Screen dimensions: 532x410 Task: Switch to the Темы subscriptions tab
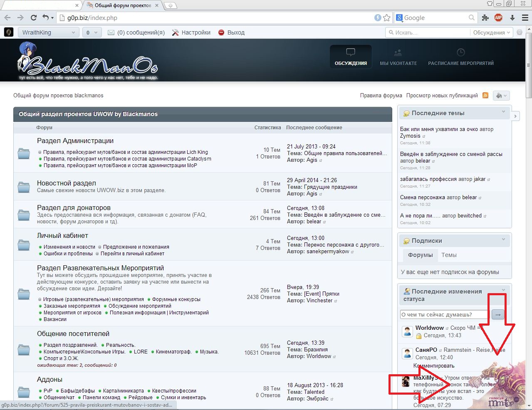coord(449,255)
